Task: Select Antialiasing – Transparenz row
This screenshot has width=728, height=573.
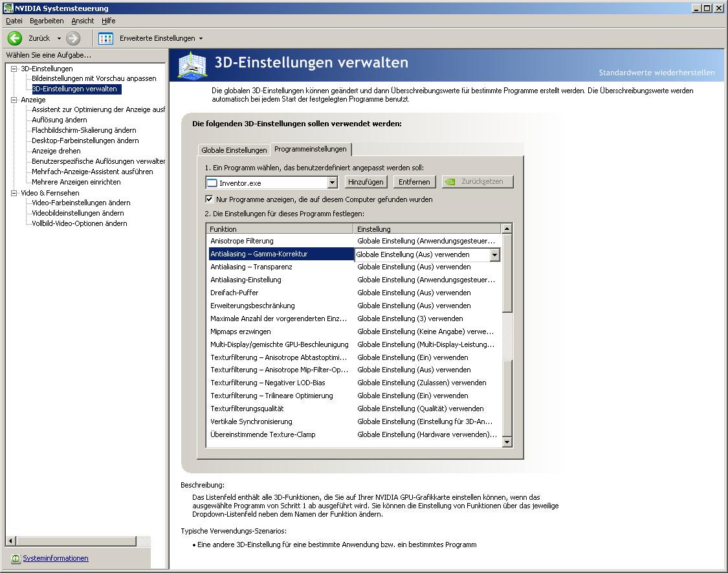Action: point(353,267)
